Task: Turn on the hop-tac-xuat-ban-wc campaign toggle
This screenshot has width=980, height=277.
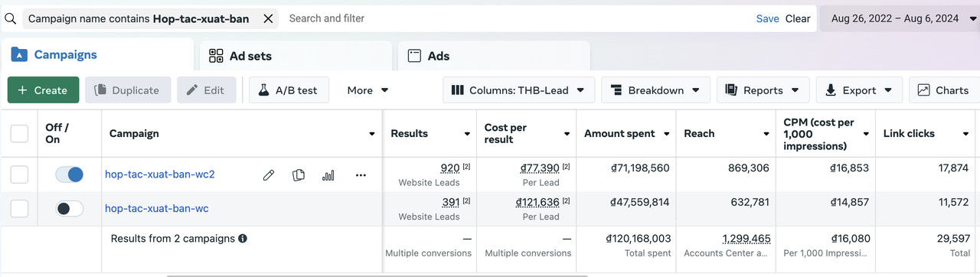Action: [x=69, y=208]
